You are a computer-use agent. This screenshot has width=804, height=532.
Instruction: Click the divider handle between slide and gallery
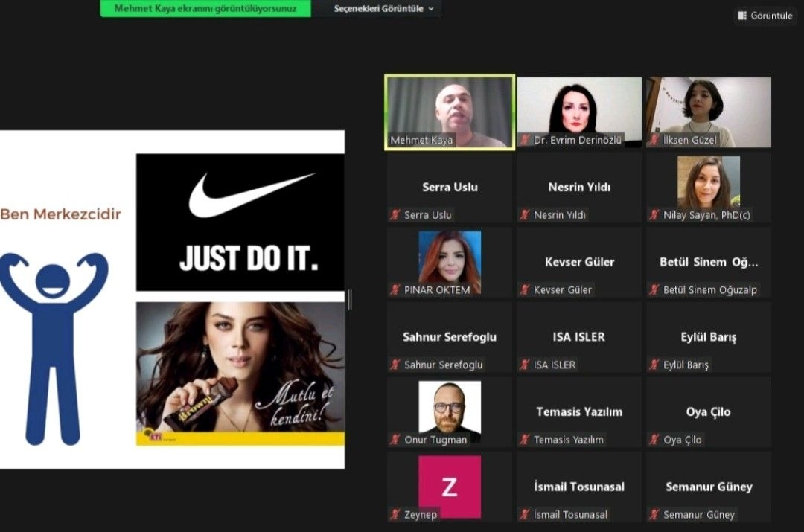[350, 299]
